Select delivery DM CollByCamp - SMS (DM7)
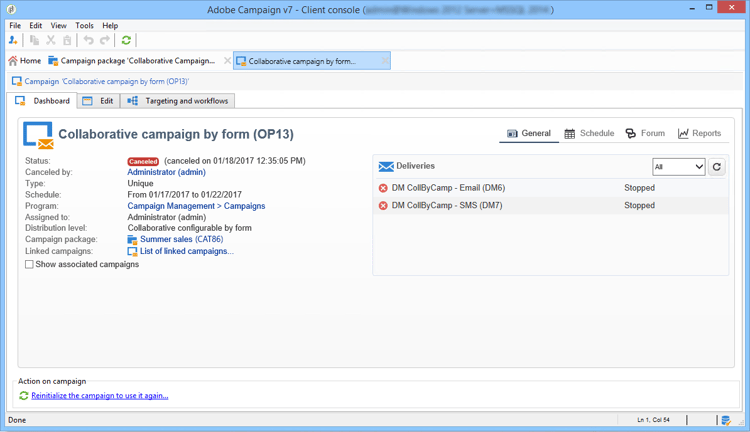 tap(447, 206)
